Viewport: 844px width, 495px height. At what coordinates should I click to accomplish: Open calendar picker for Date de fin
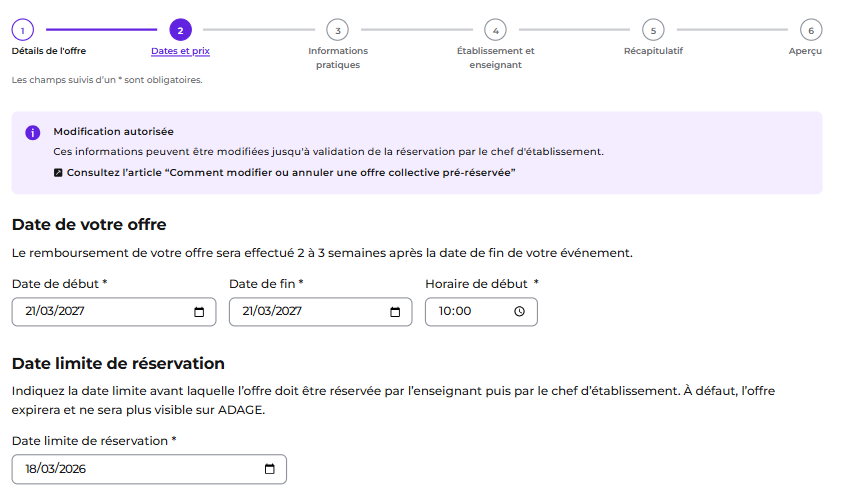click(x=395, y=312)
